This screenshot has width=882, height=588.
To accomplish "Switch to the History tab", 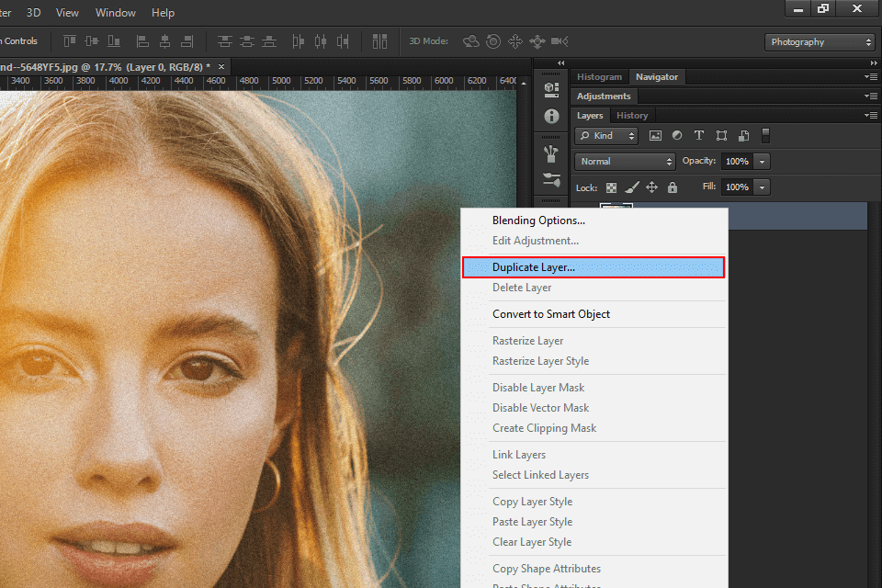I will click(x=632, y=115).
